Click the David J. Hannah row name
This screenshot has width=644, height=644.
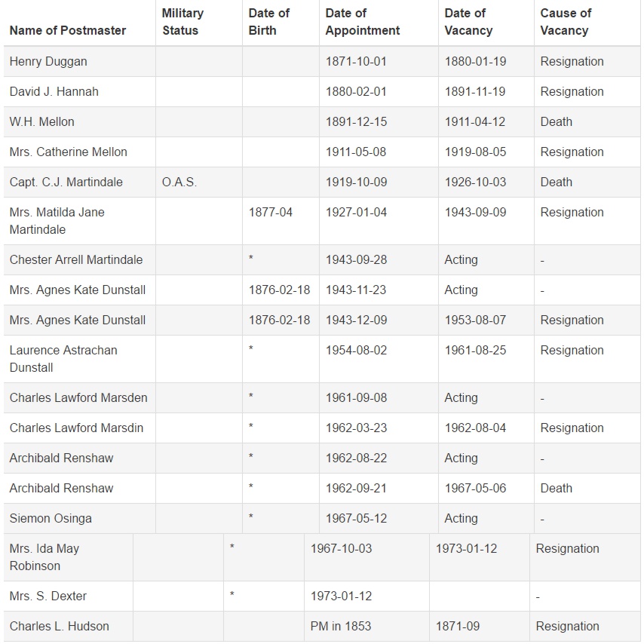pos(54,92)
